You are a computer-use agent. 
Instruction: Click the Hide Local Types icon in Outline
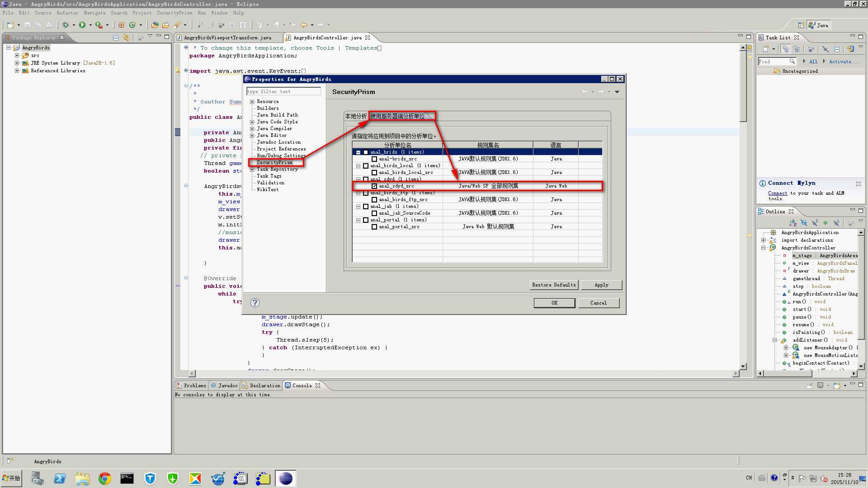tap(836, 223)
